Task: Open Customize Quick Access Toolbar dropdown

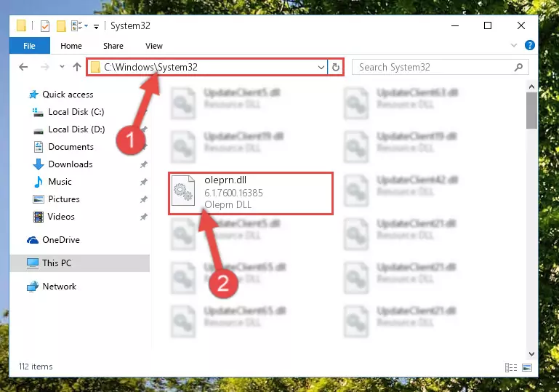Action: point(96,26)
